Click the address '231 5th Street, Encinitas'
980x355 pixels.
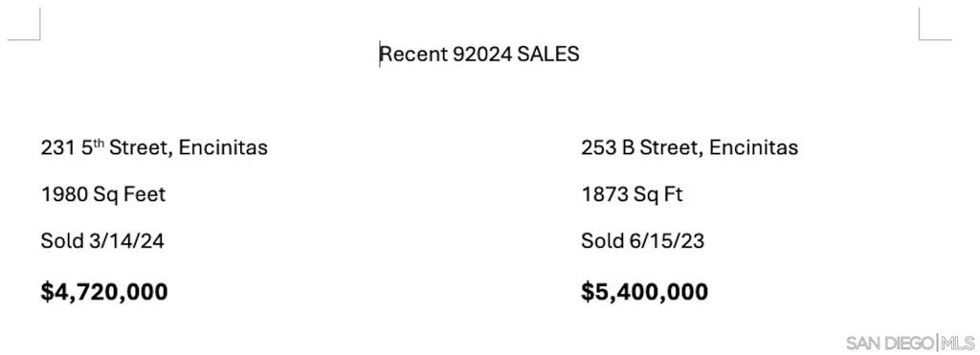[154, 147]
